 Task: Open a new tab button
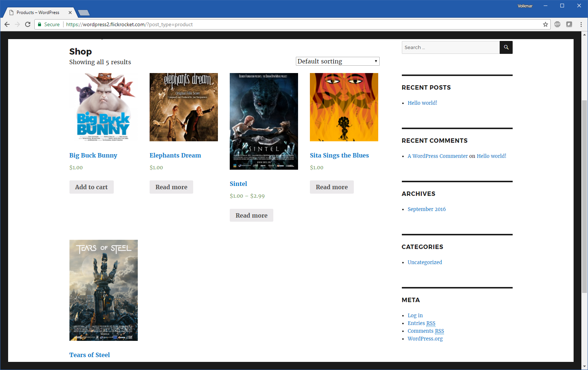pyautogui.click(x=84, y=13)
